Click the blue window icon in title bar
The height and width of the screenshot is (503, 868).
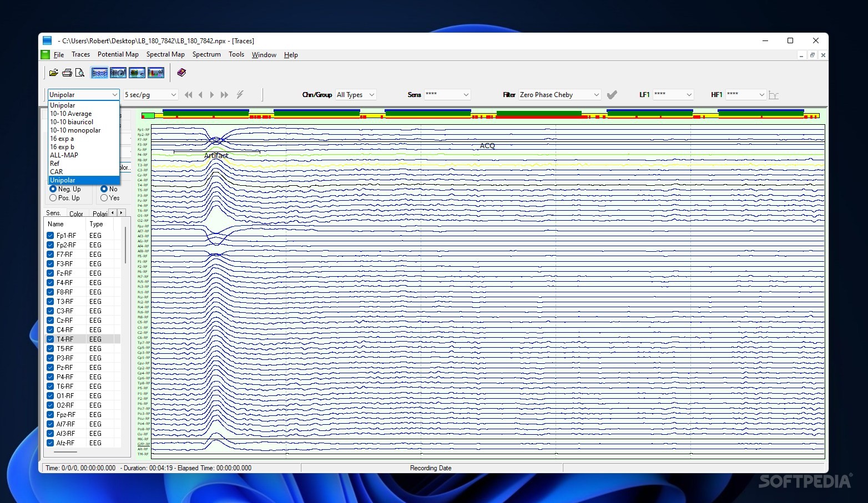click(47, 40)
